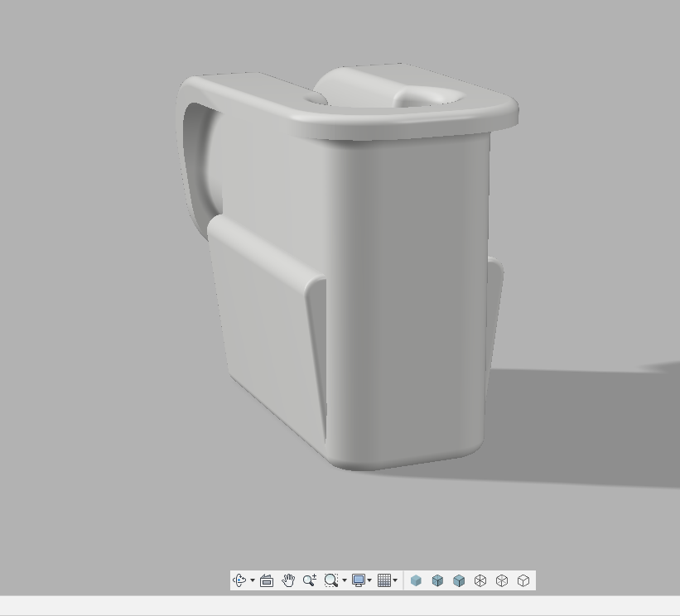This screenshot has height=616, width=680.
Task: Open the Grid and Snaps dropdown arrow
Action: click(x=395, y=580)
